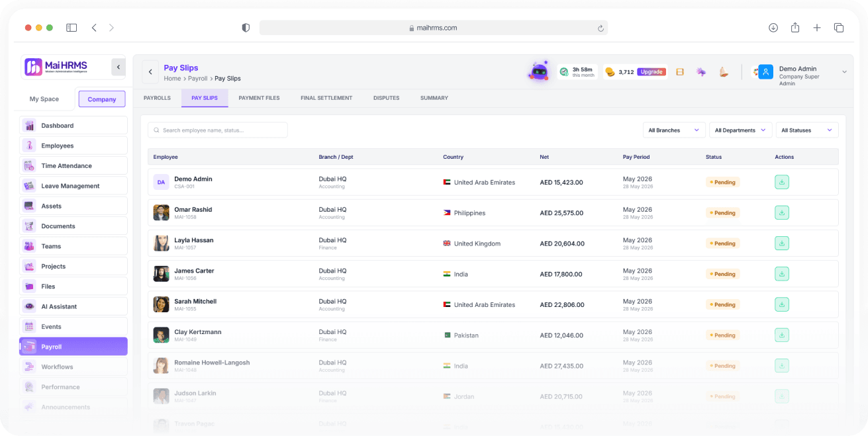Click the 3,712 coins balance
The width and height of the screenshot is (868, 436).
pos(620,72)
